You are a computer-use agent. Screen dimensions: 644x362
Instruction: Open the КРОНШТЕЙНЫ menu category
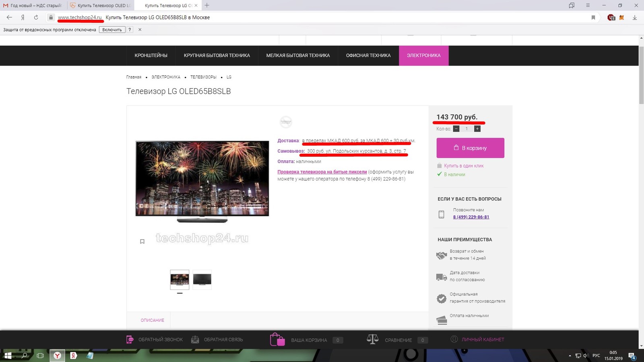[x=151, y=56]
